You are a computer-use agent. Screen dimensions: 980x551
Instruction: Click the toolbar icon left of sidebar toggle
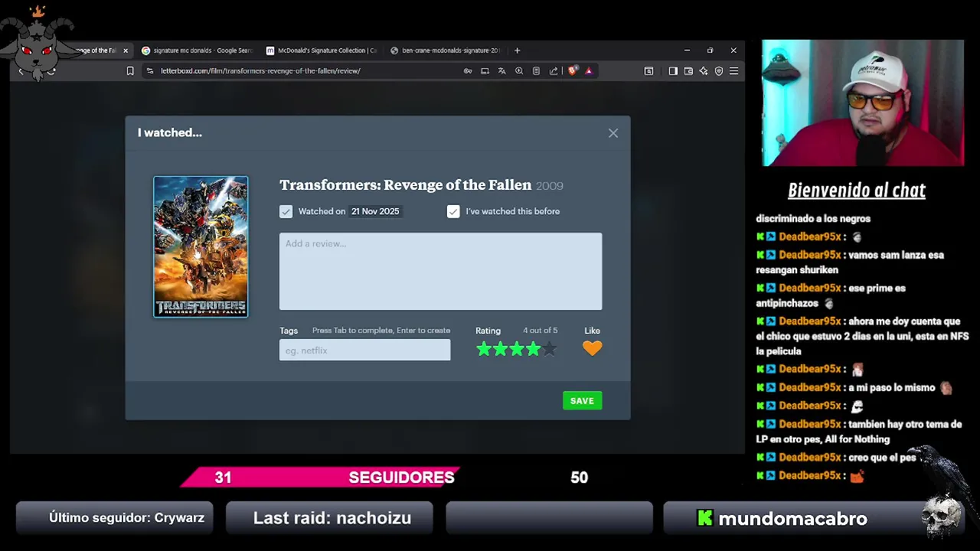coord(648,71)
